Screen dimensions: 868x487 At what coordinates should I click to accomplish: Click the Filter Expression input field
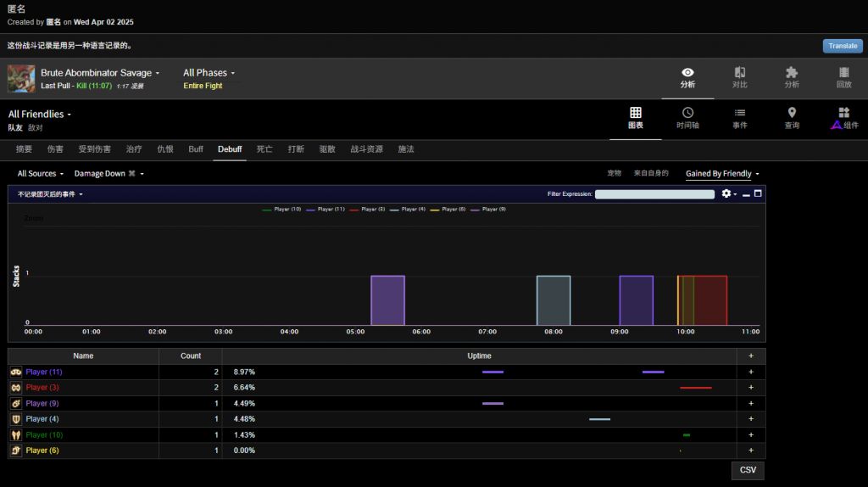tap(654, 194)
